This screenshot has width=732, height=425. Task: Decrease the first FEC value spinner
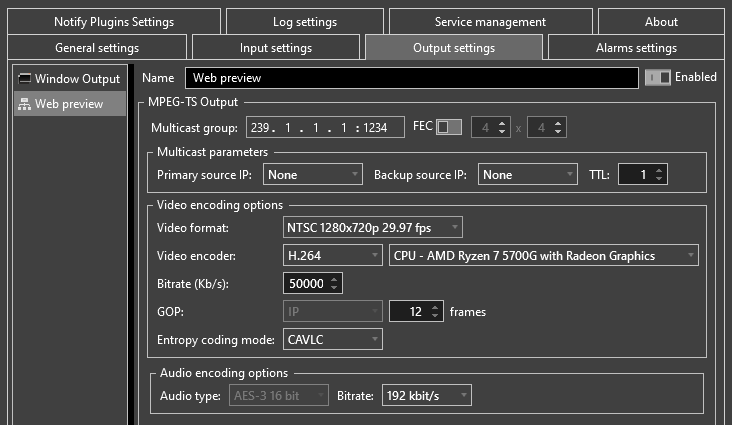[502, 131]
